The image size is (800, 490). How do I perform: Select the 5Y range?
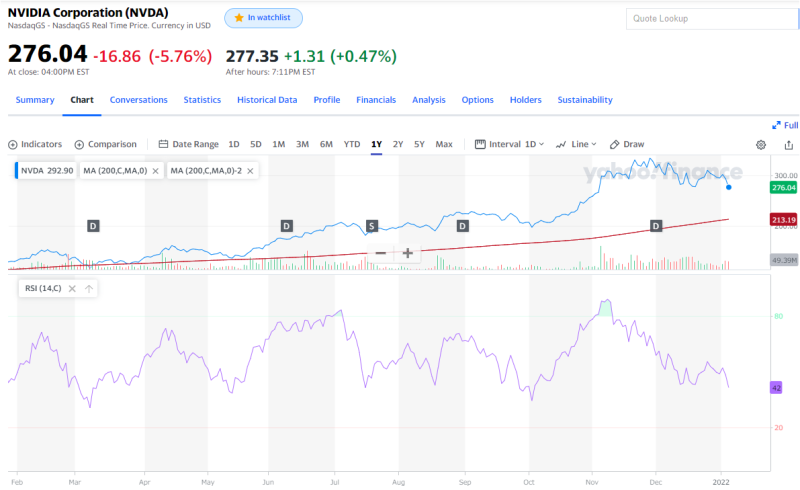419,144
